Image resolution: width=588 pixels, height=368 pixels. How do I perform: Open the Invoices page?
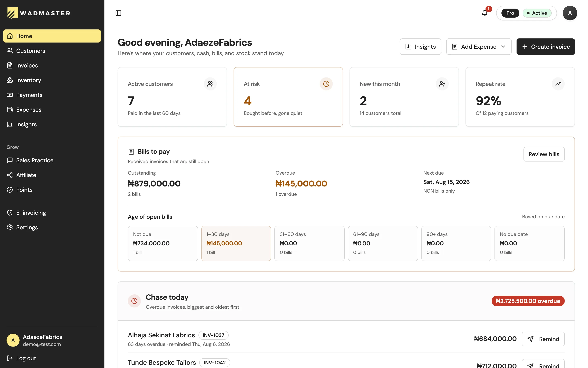coord(52,65)
